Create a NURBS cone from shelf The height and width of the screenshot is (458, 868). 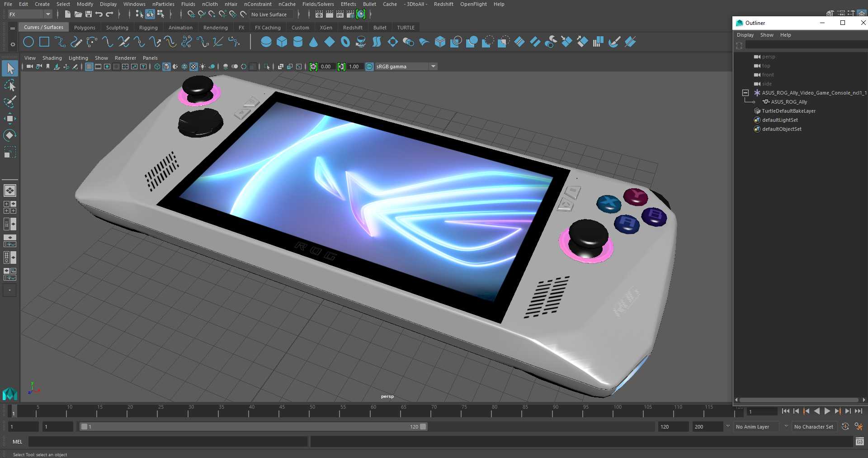pyautogui.click(x=314, y=42)
